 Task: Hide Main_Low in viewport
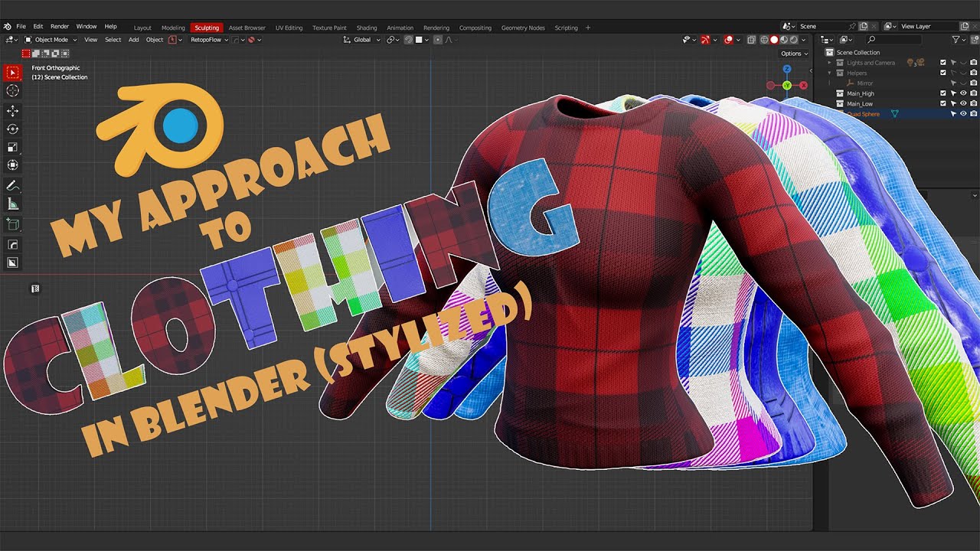pos(963,103)
